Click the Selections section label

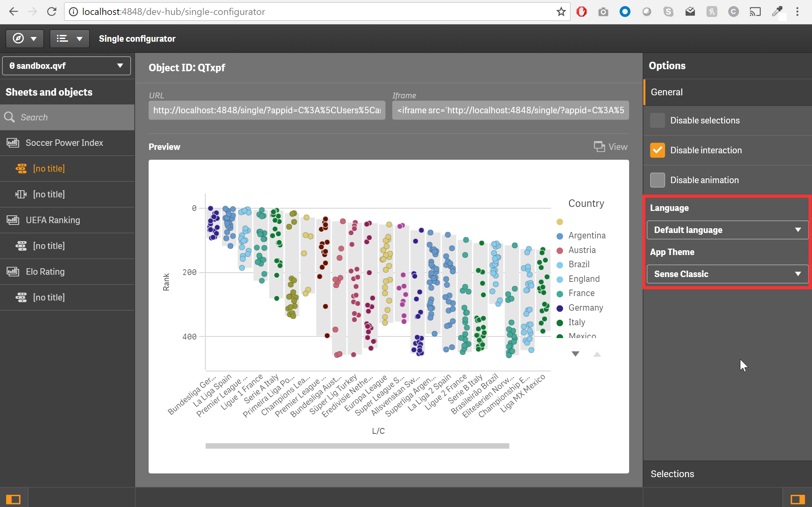pyautogui.click(x=674, y=473)
